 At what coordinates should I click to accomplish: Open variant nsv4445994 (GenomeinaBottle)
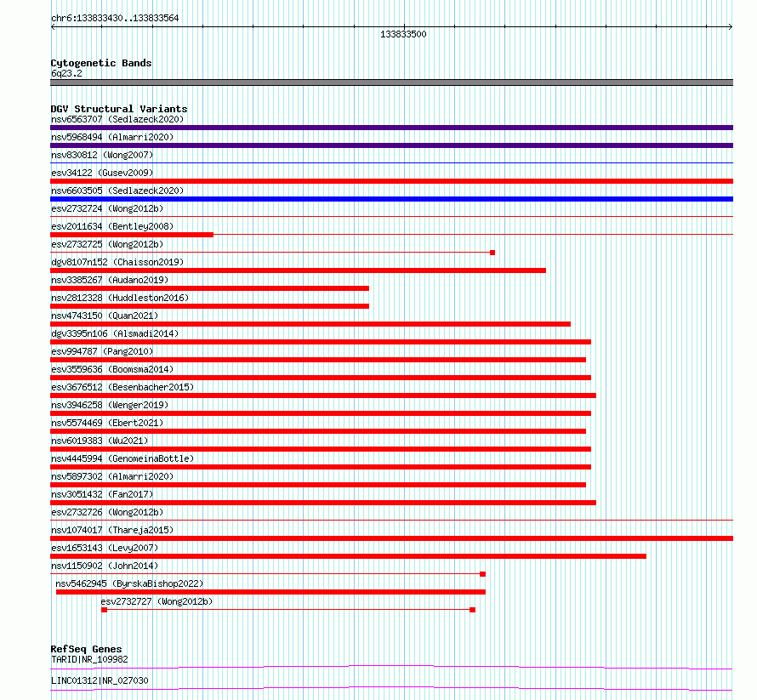point(122,458)
